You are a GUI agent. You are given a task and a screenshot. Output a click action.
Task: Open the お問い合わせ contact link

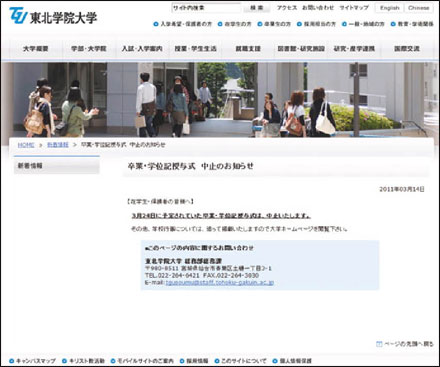pos(318,8)
